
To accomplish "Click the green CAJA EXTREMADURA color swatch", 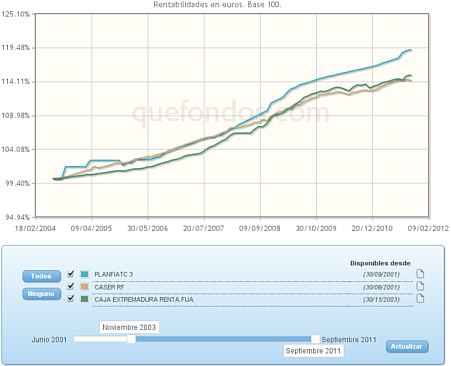I will (x=84, y=299).
